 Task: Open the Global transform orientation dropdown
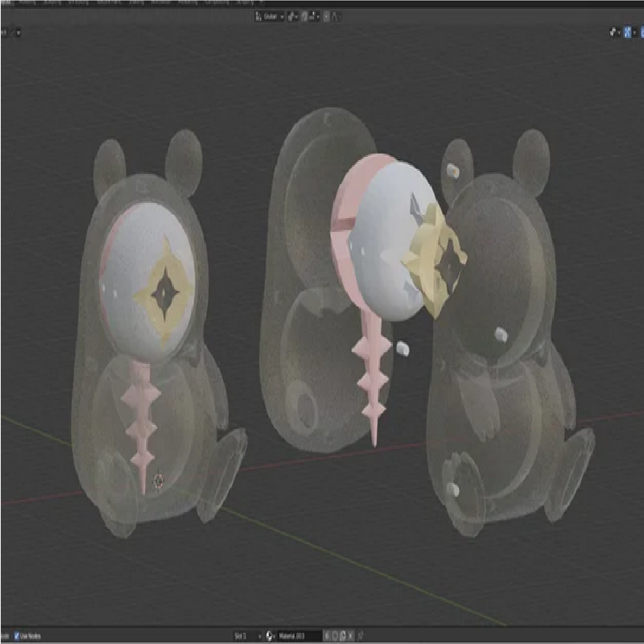coord(270,16)
